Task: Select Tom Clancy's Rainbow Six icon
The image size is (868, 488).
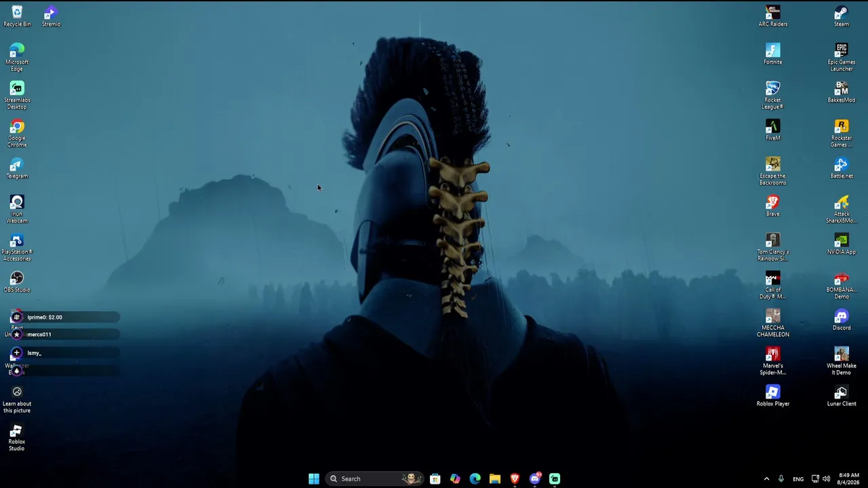Action: tap(773, 247)
